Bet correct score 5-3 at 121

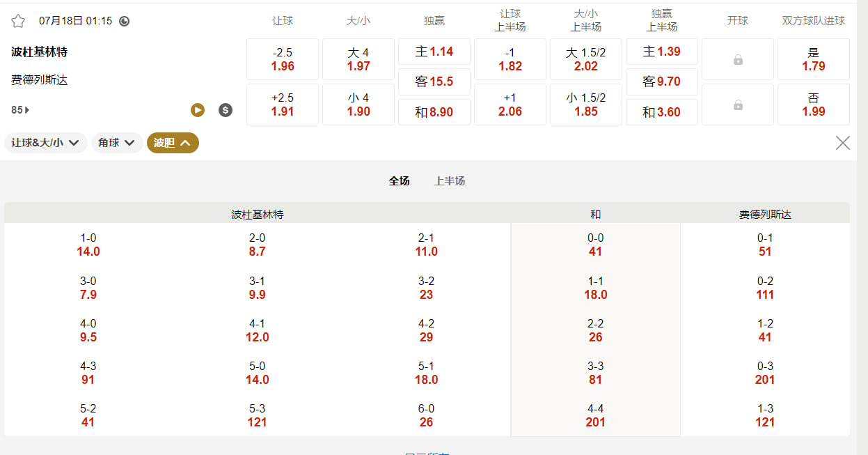[257, 415]
